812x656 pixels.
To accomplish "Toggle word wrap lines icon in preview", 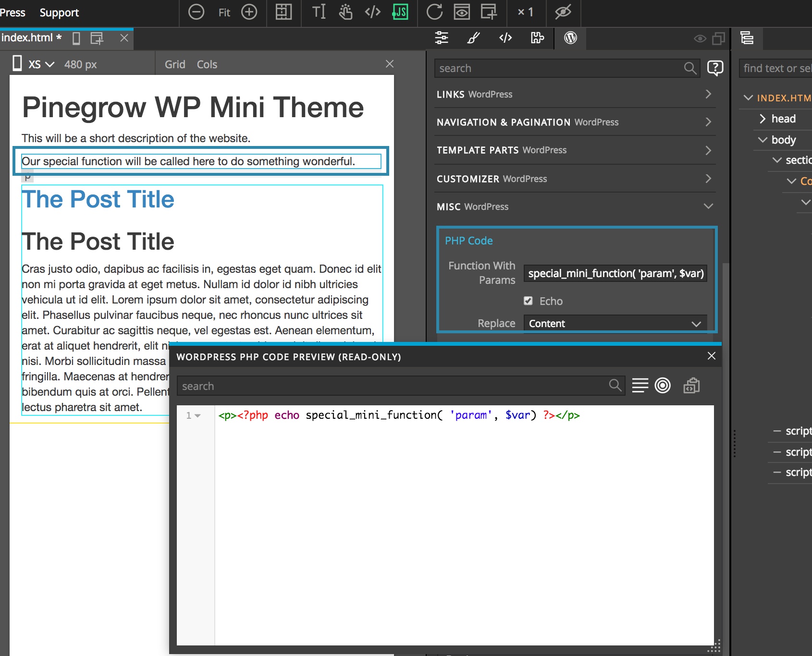I will coord(640,385).
